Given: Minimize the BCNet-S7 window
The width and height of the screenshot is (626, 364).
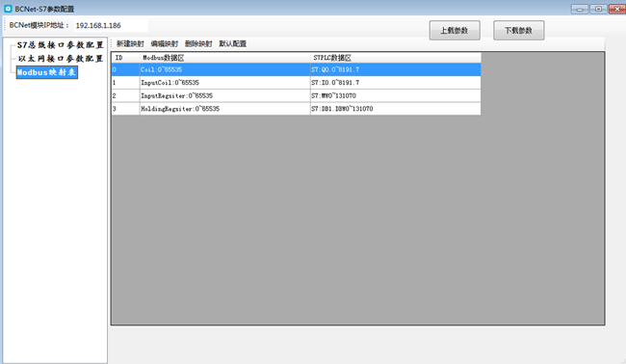Looking at the screenshot, I should click(580, 9).
